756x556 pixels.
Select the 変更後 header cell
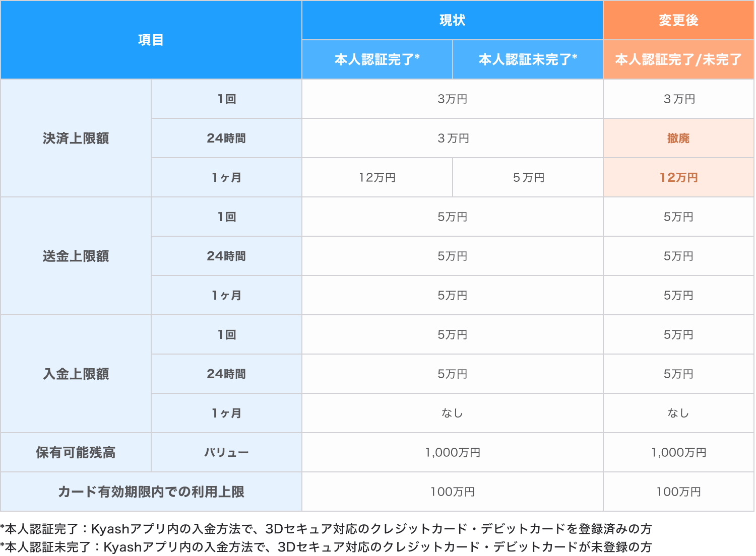(678, 20)
